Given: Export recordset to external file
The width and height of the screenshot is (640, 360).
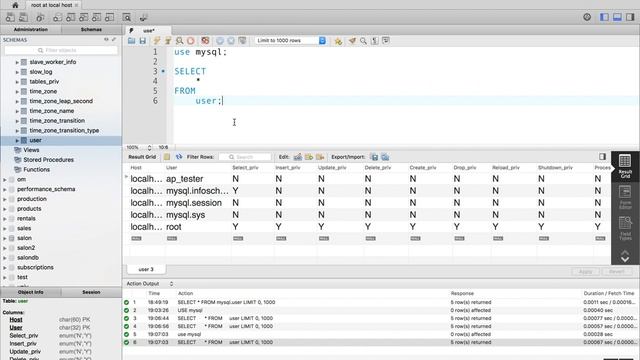Looking at the screenshot, I should [374, 157].
